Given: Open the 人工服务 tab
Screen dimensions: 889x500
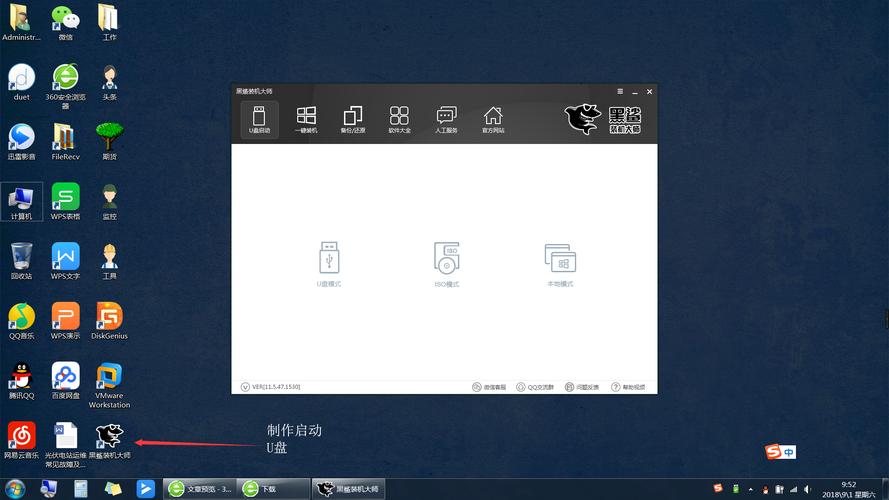Looking at the screenshot, I should 446,120.
